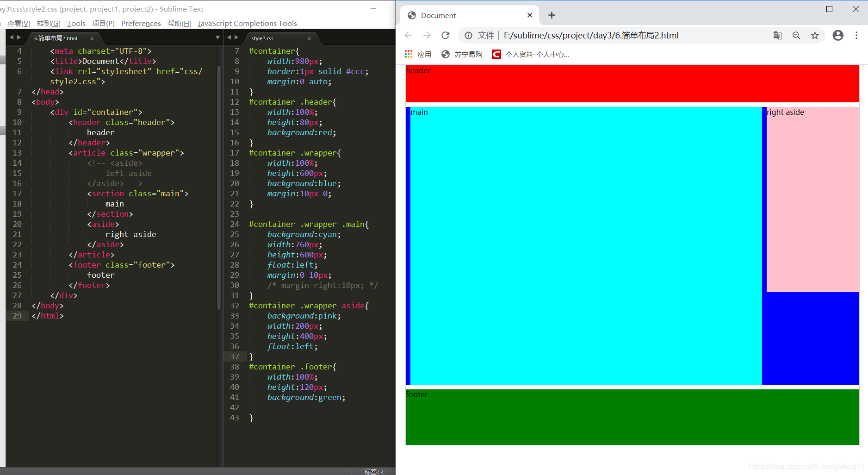Image resolution: width=868 pixels, height=475 pixels.
Task: Open the 转到(G) menu
Action: (x=49, y=23)
